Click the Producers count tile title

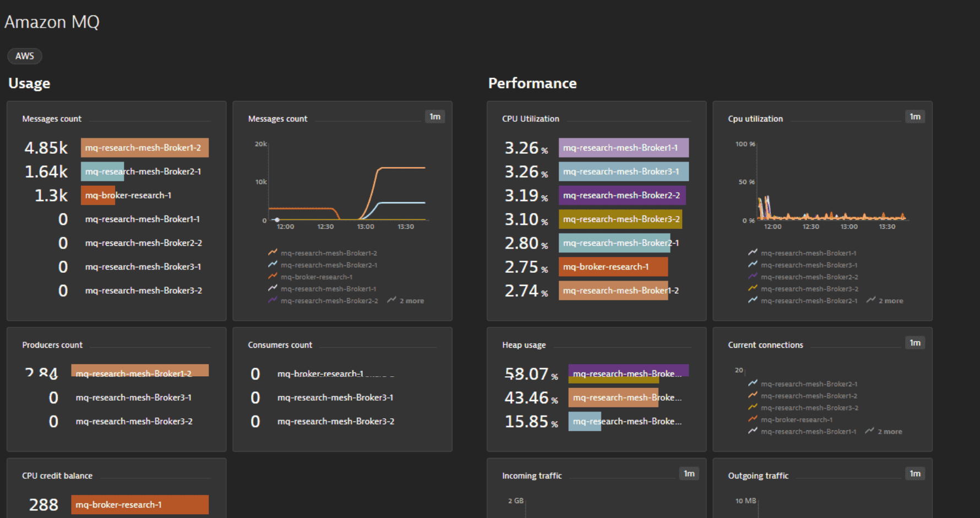[x=52, y=345]
